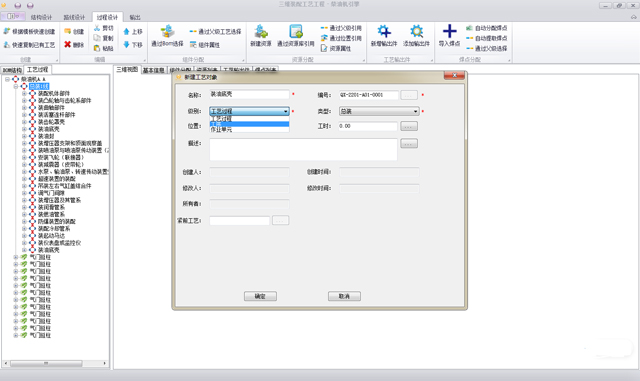Open the 创建 ribbon group launcher arrow
Screen dimensions: 640x381
coord(57,60)
